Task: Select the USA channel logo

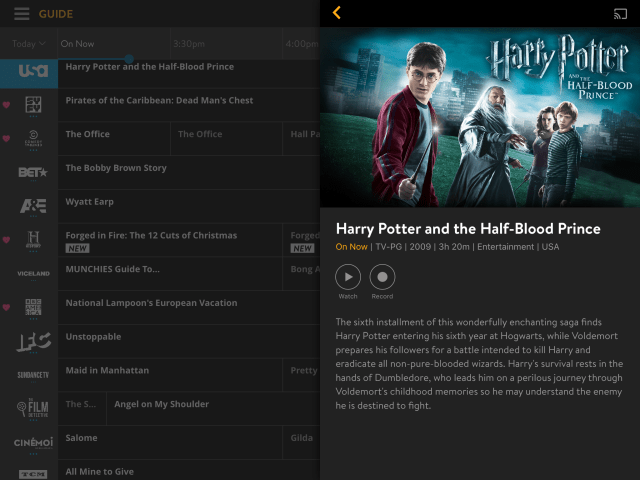Action: click(x=33, y=71)
